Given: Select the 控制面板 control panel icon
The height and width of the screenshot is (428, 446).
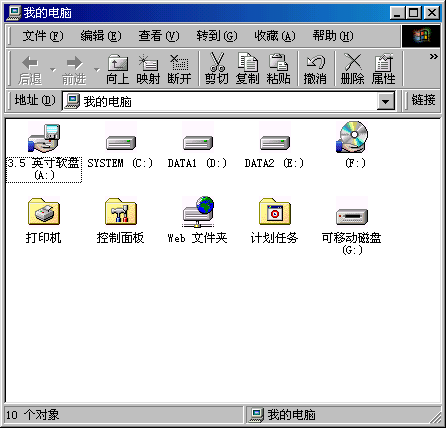Looking at the screenshot, I should click(121, 211).
